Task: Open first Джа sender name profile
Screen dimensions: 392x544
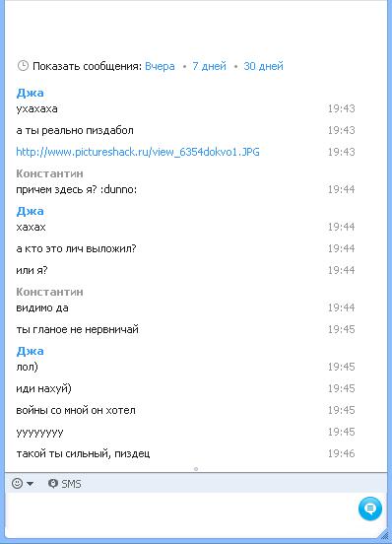Action: point(31,93)
